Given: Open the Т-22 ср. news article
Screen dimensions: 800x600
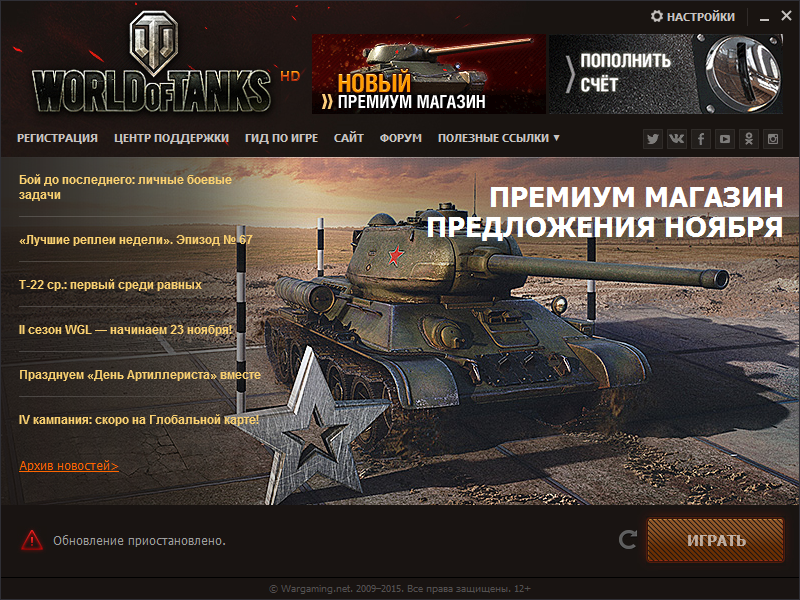Looking at the screenshot, I should pos(110,285).
